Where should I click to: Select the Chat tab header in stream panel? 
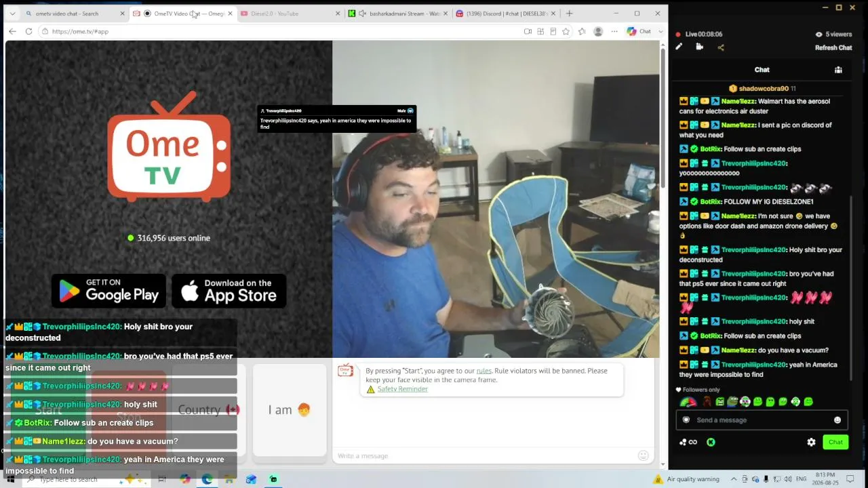pyautogui.click(x=762, y=70)
